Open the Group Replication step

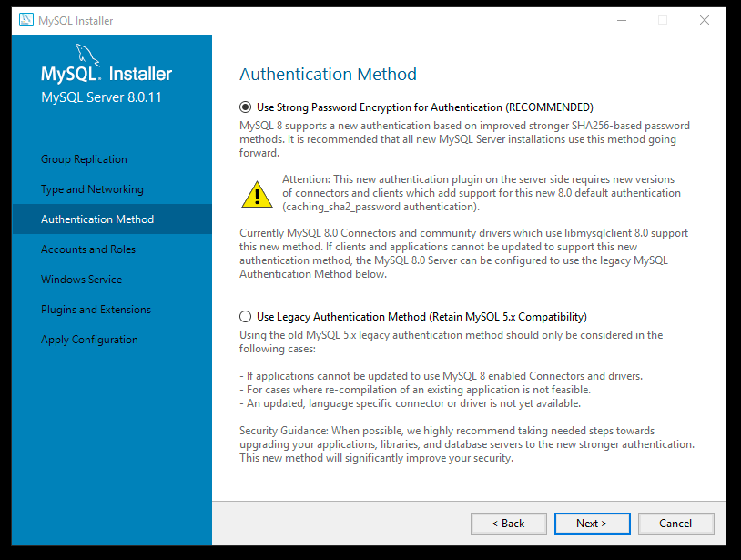coord(84,159)
